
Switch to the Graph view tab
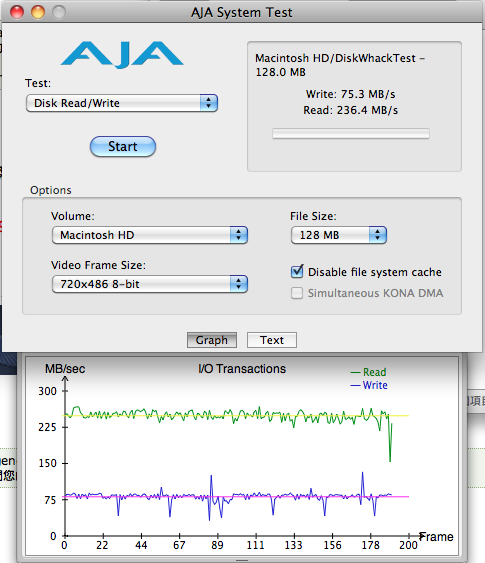tap(212, 340)
